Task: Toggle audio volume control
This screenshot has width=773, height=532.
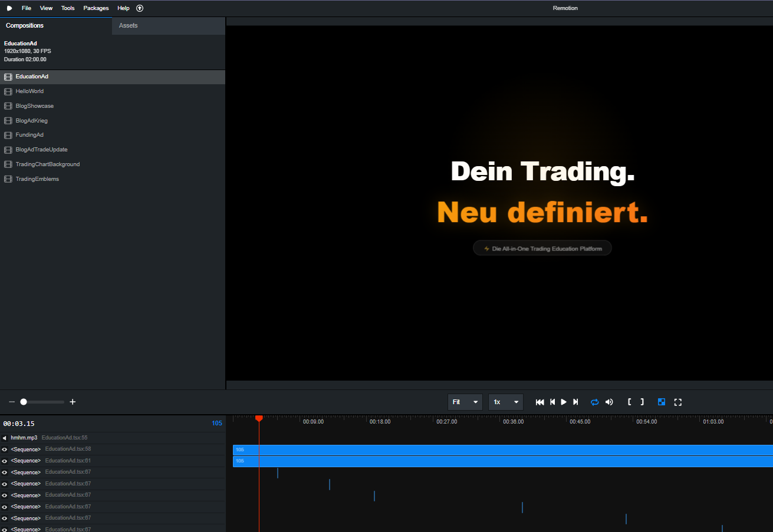Action: 609,402
